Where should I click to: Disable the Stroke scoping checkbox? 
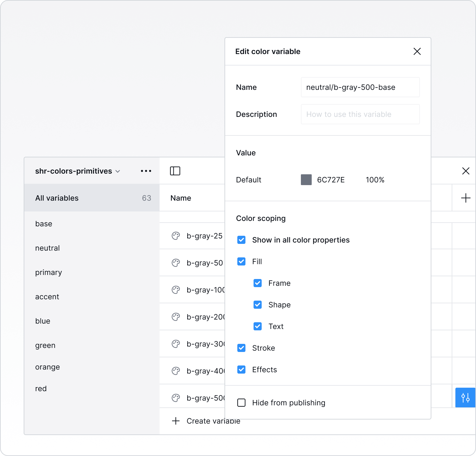click(241, 348)
